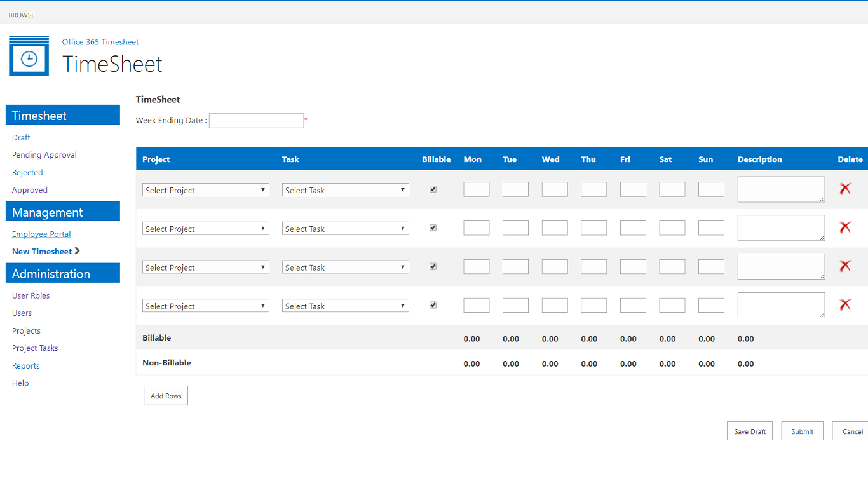
Task: Go to Reports under Administration
Action: click(25, 365)
